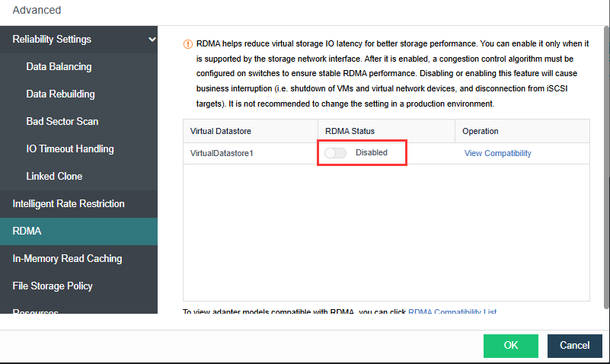The width and height of the screenshot is (610, 364).
Task: Switch to In-Memory Read Caching
Action: pos(67,259)
